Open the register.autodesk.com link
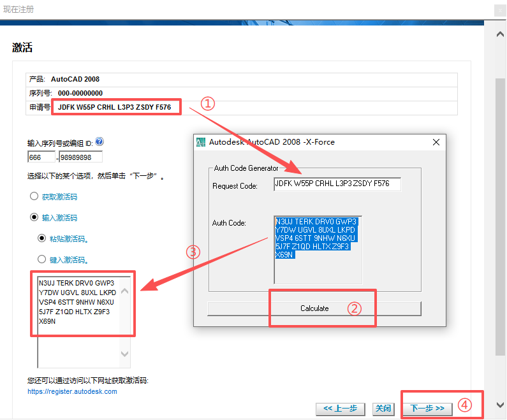The image size is (507, 420). point(72,391)
